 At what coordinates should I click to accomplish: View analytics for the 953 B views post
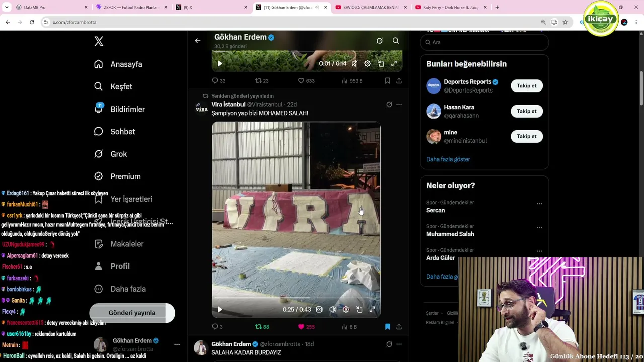click(352, 81)
